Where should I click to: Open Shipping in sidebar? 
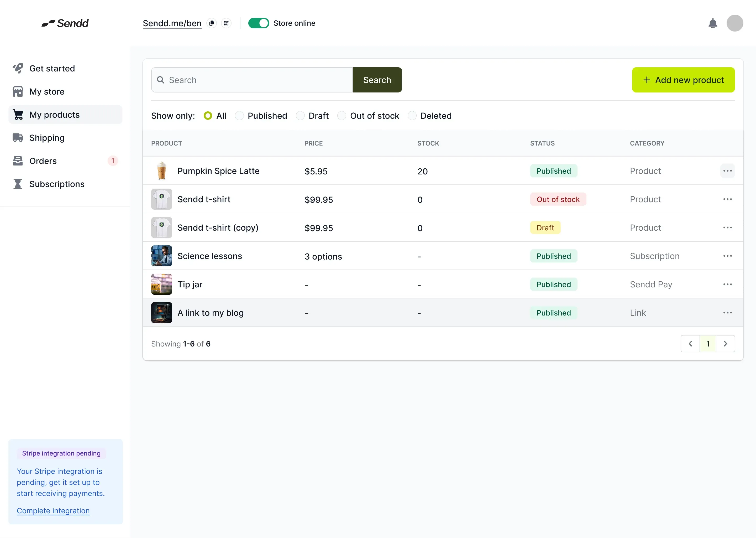(x=65, y=138)
